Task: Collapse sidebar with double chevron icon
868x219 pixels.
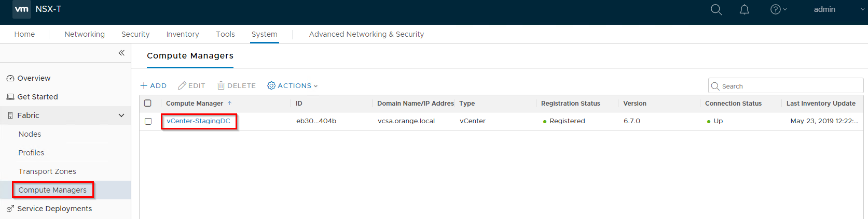Action: click(x=121, y=53)
